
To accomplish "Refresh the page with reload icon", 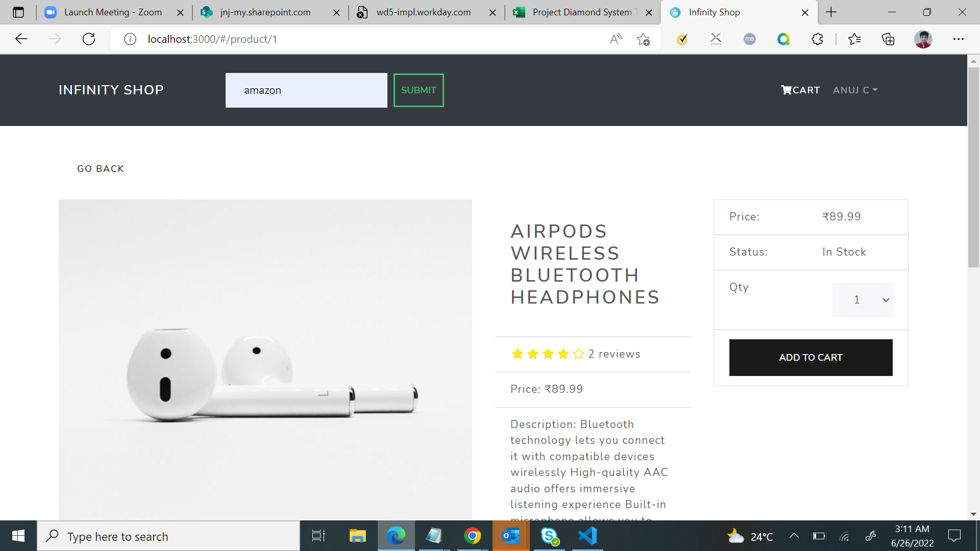I will (89, 39).
